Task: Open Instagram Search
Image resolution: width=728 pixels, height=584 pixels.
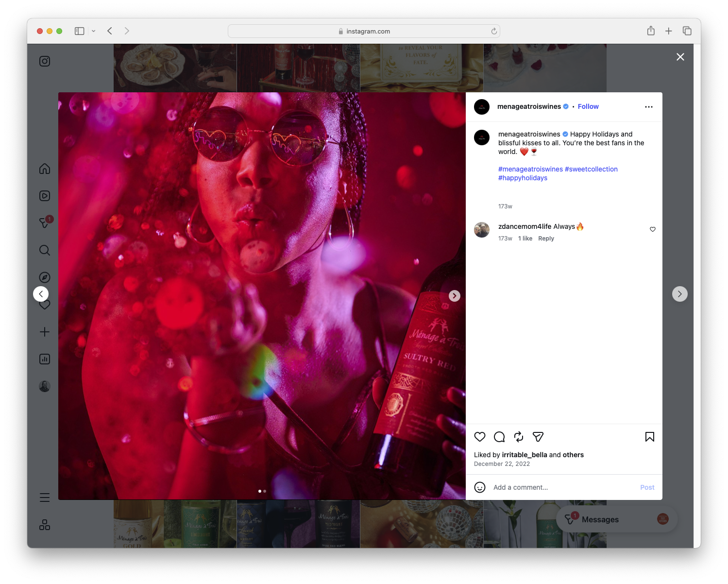Action: (x=44, y=250)
